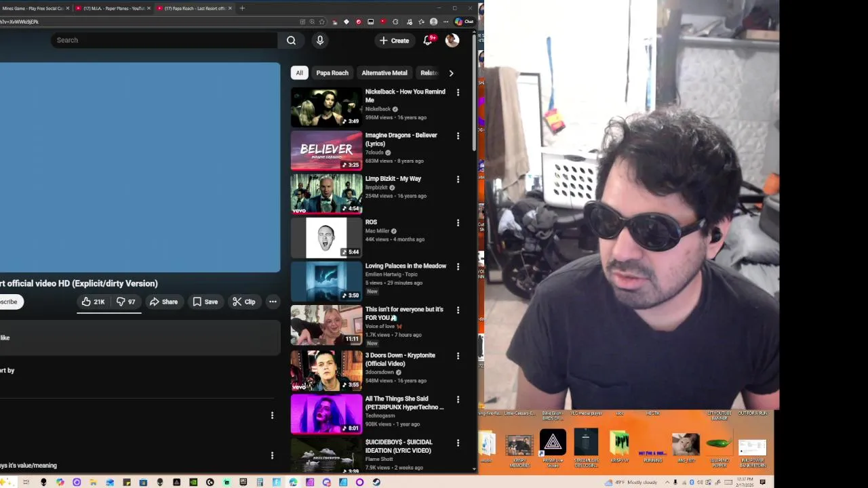Open Steam from the taskbar
This screenshot has height=488, width=868.
(x=376, y=482)
